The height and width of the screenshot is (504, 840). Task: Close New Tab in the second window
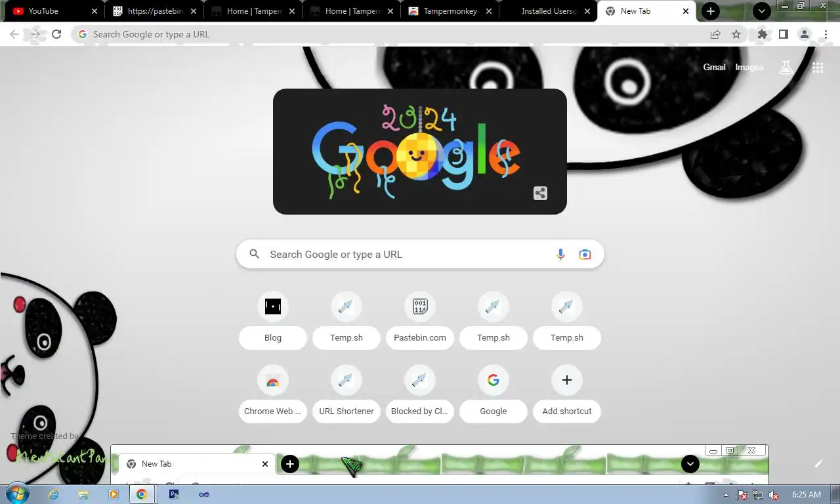265,464
